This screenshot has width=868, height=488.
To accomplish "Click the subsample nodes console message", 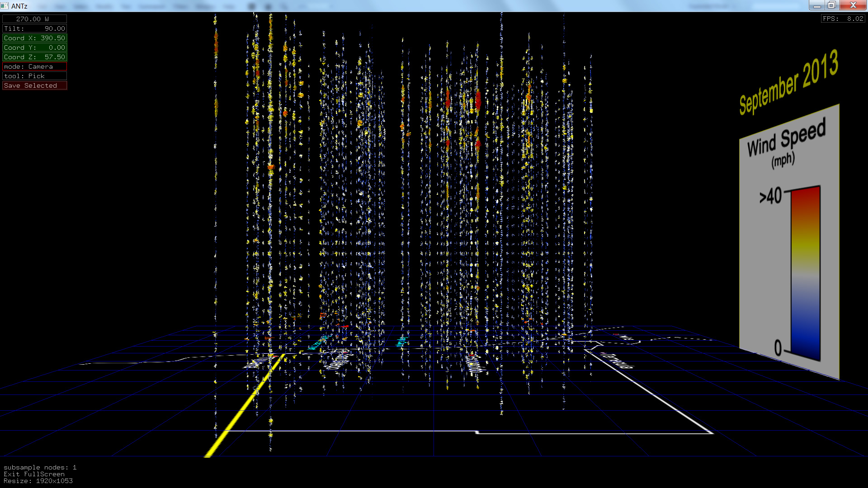I will pyautogui.click(x=40, y=467).
